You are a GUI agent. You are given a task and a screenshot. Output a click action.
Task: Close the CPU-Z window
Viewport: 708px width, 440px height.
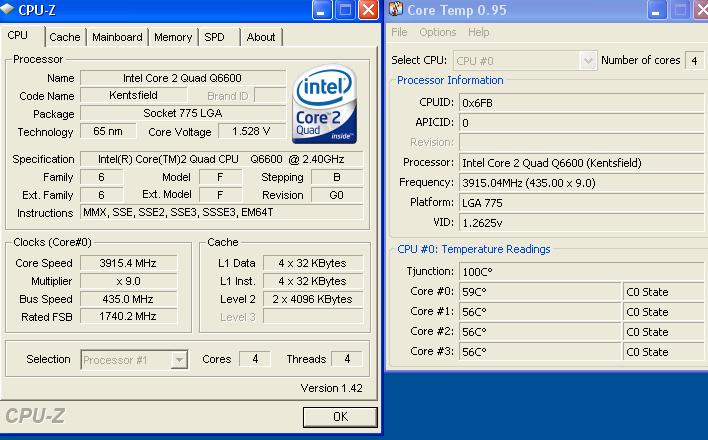click(368, 10)
